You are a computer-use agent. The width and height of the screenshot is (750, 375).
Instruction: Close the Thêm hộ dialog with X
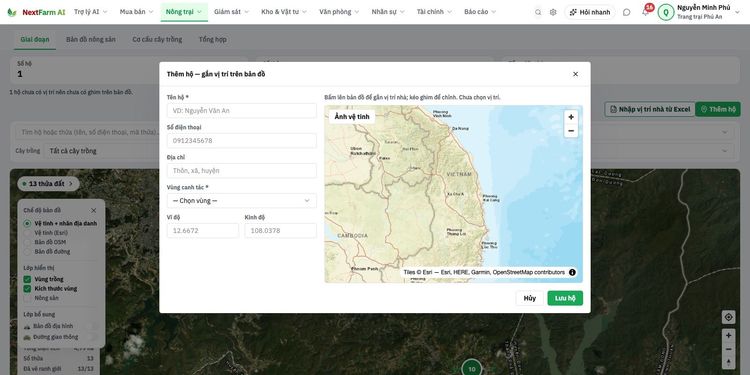[575, 74]
